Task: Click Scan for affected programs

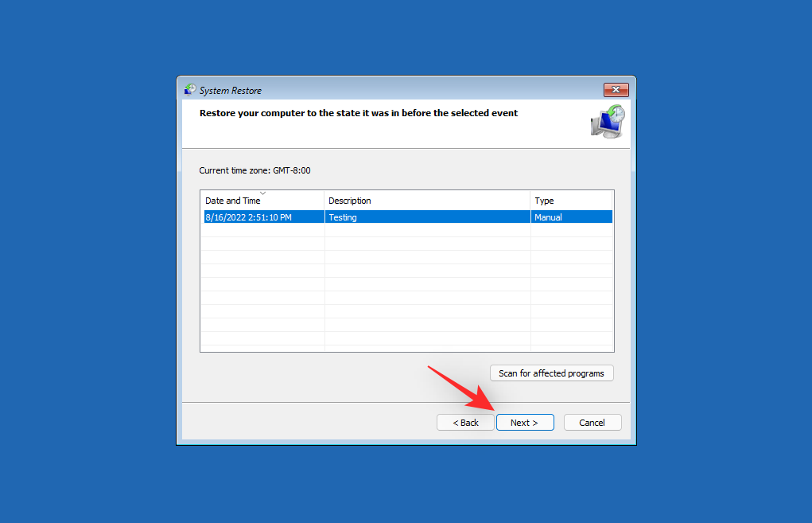Action: pyautogui.click(x=551, y=373)
